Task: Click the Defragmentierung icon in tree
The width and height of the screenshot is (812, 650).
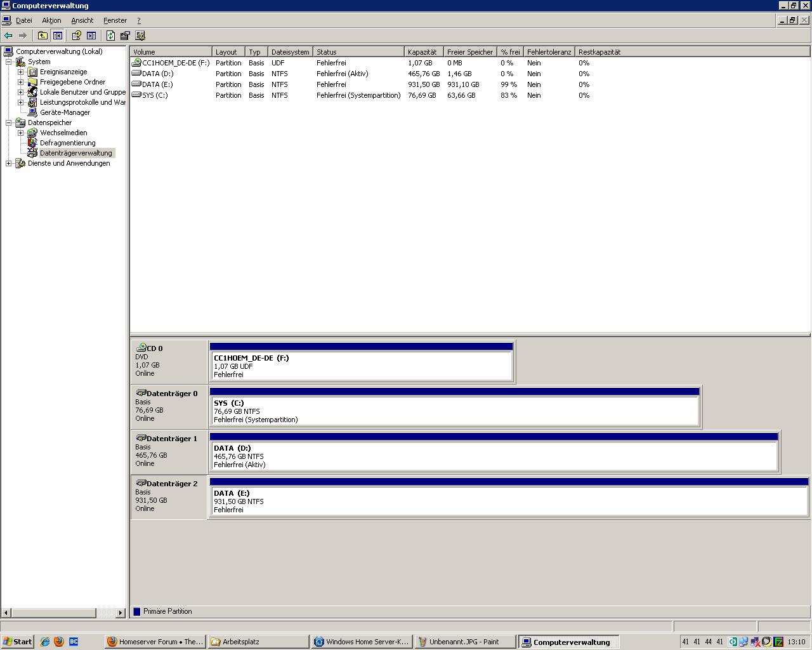Action: [x=33, y=143]
